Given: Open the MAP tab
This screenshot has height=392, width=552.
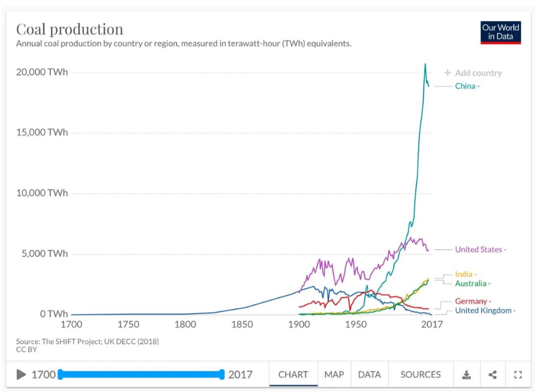Looking at the screenshot, I should (334, 375).
